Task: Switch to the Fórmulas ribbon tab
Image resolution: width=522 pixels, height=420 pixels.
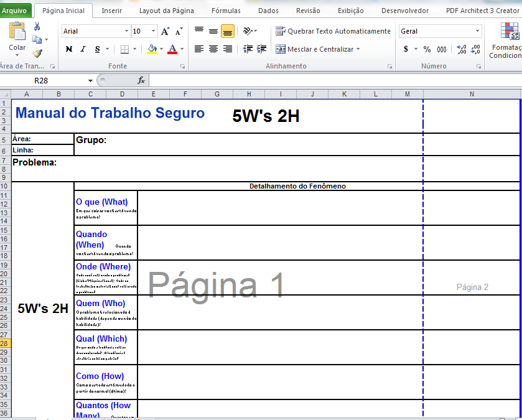Action: 225,10
